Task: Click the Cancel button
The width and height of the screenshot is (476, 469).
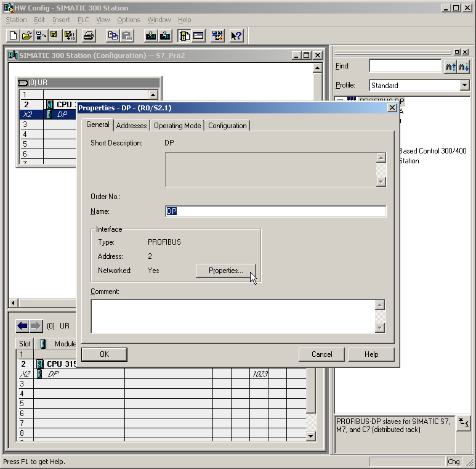Action: tap(322, 354)
